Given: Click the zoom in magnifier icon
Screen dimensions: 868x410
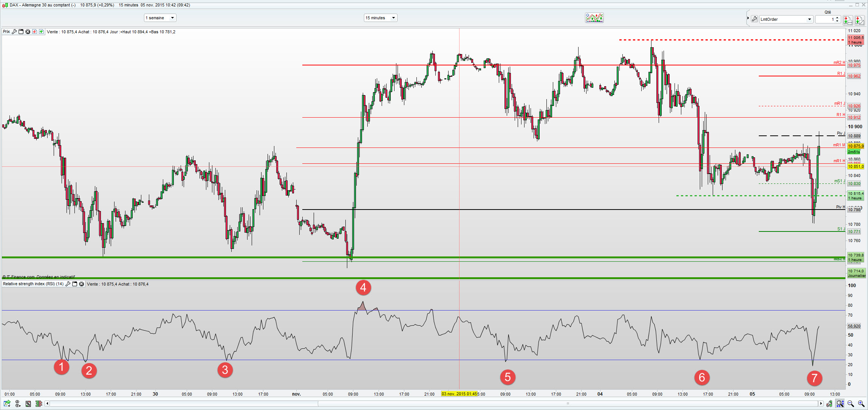Looking at the screenshot, I should pos(861,404).
